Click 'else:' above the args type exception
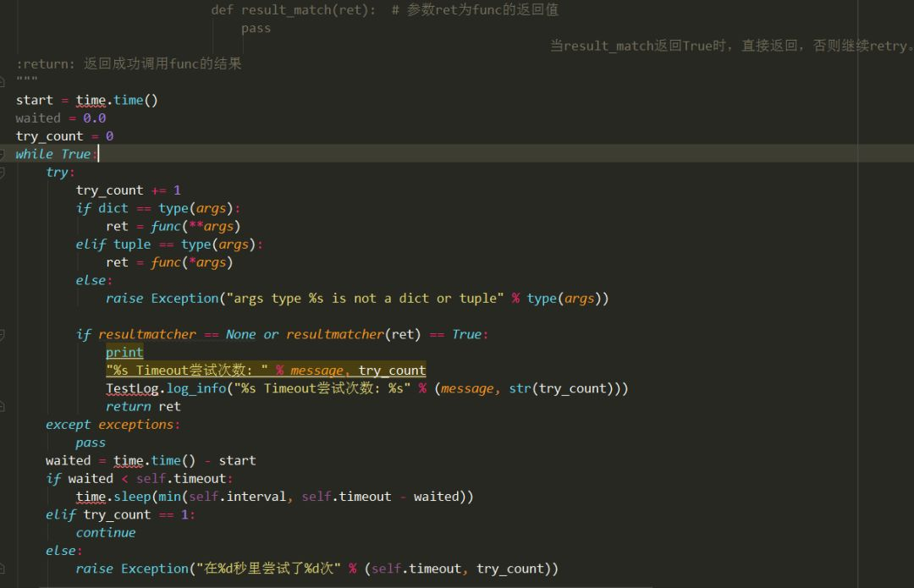Screen dimensions: 914x588 pyautogui.click(x=93, y=280)
